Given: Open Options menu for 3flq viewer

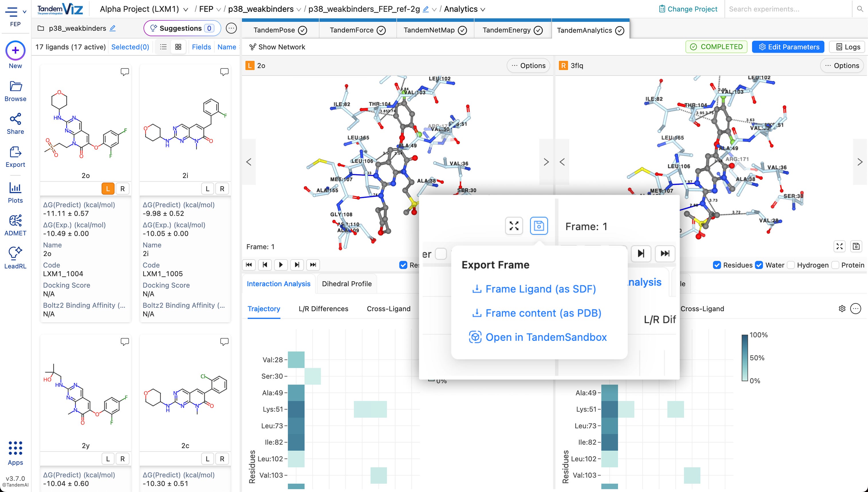Looking at the screenshot, I should 842,66.
